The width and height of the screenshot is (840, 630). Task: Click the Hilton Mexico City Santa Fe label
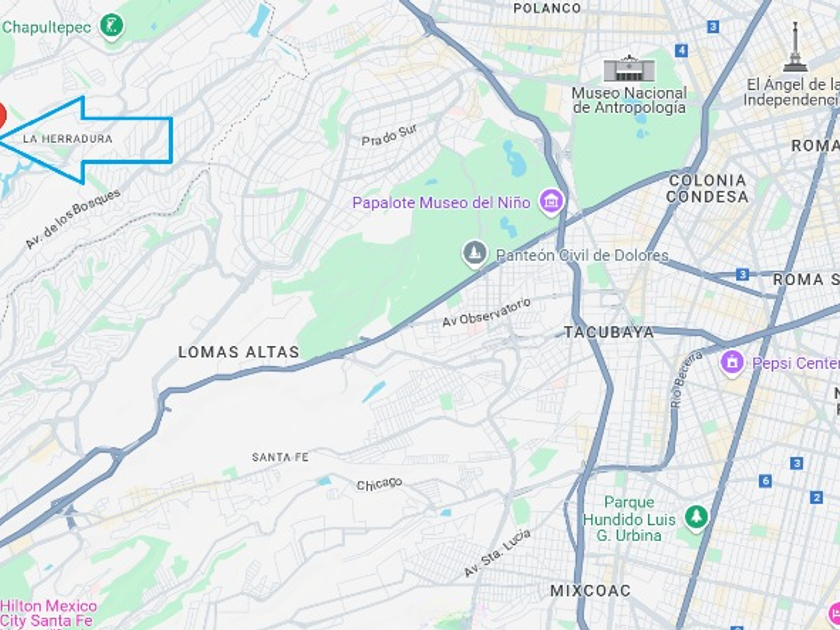48,614
